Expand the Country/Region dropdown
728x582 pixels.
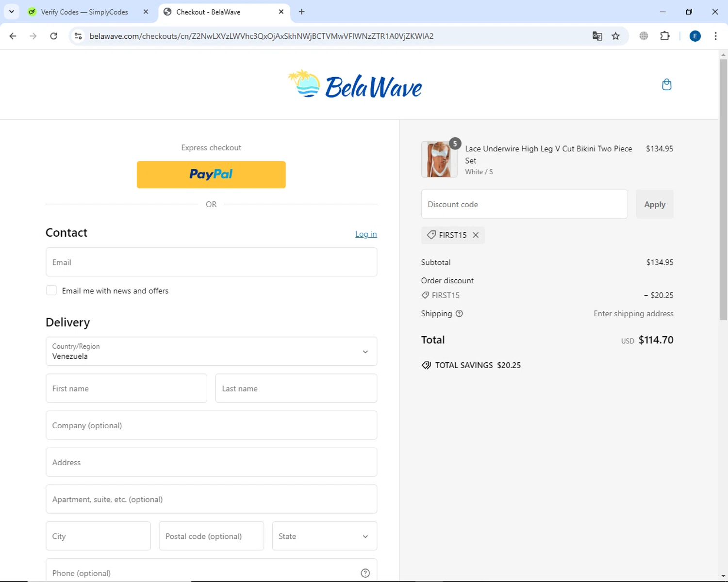(211, 351)
